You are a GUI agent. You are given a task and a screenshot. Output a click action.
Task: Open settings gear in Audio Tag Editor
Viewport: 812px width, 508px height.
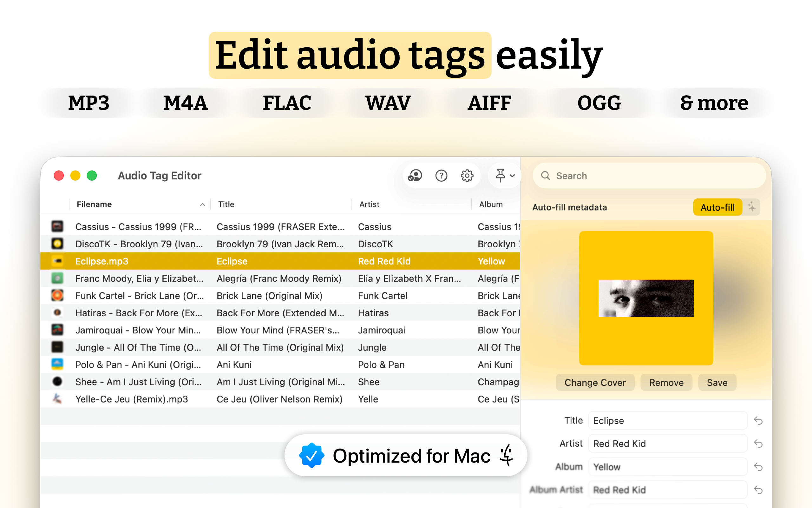point(467,175)
